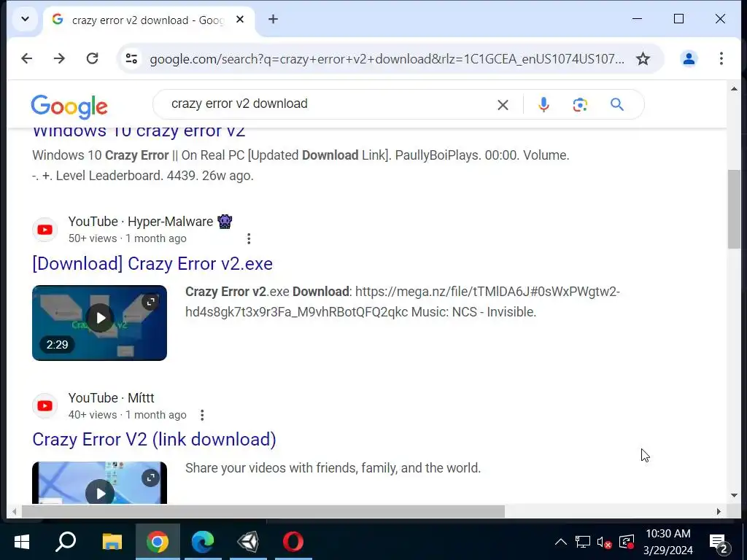This screenshot has width=747, height=560.
Task: Click the vertical scrollbar up arrow
Action: (x=734, y=88)
